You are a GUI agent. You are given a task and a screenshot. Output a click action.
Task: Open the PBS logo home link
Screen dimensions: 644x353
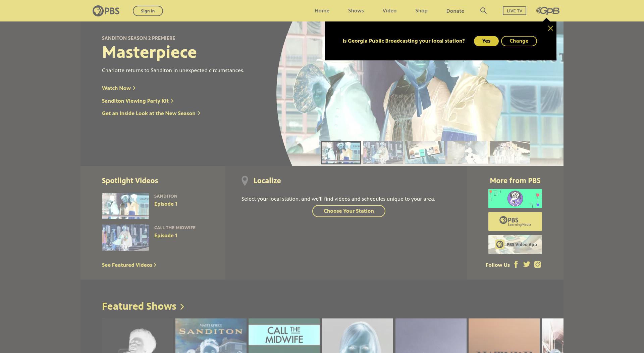click(106, 11)
